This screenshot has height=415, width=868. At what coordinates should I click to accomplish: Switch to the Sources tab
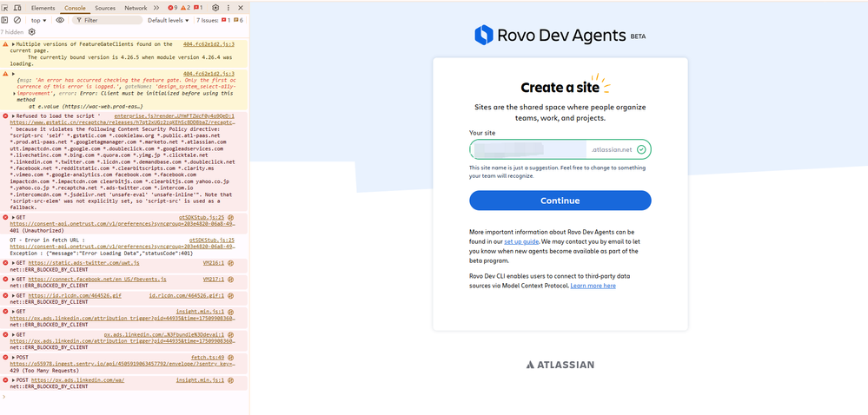point(105,8)
